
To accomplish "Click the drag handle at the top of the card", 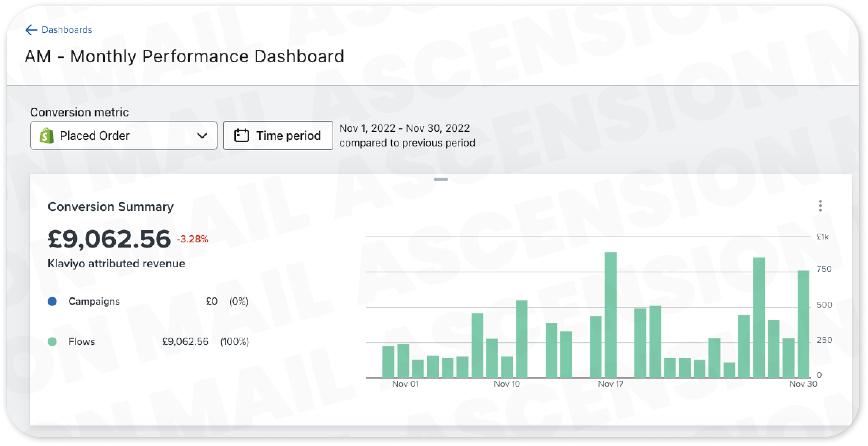I will click(x=441, y=179).
